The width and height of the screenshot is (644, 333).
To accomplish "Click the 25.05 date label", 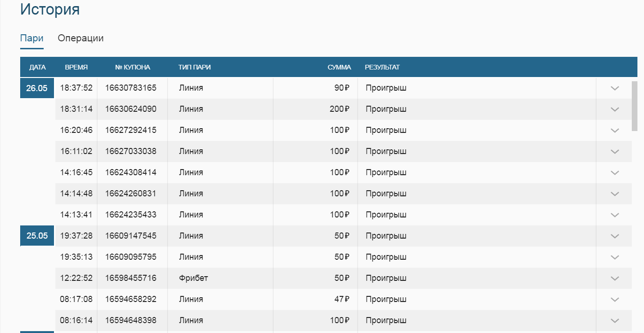I will click(x=37, y=236).
